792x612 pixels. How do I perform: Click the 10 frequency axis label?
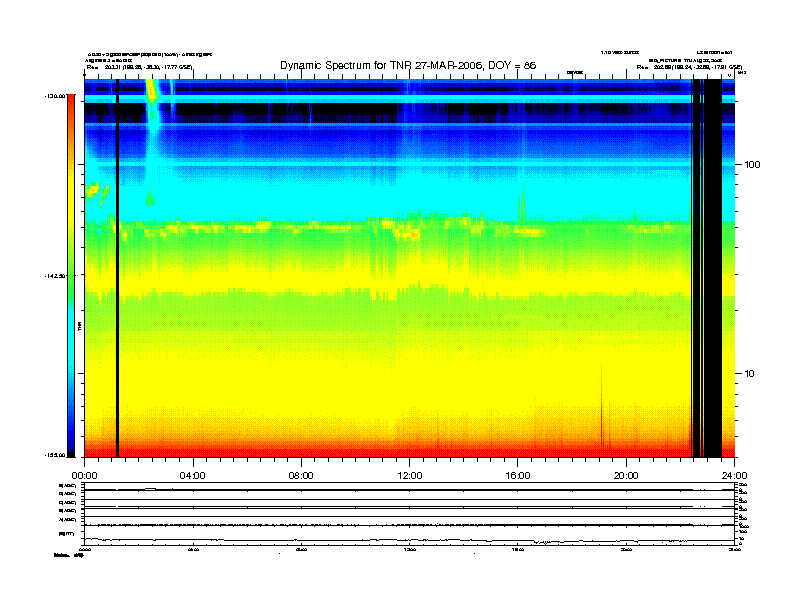(x=750, y=374)
